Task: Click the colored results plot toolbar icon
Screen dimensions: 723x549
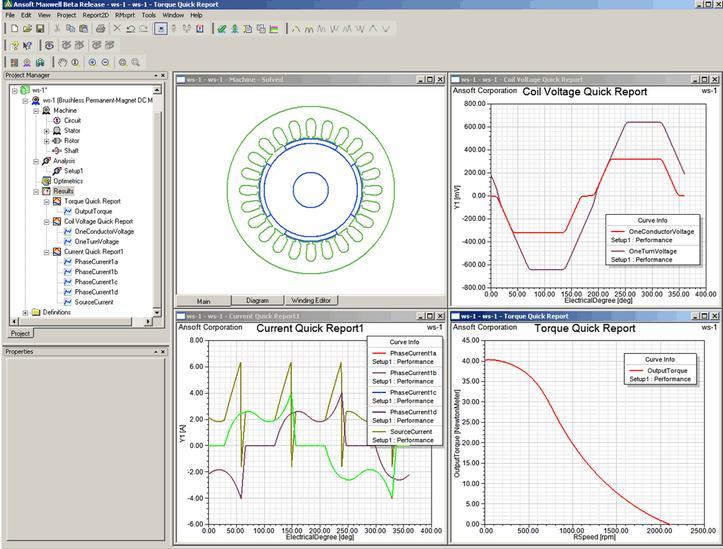Action: [x=274, y=29]
